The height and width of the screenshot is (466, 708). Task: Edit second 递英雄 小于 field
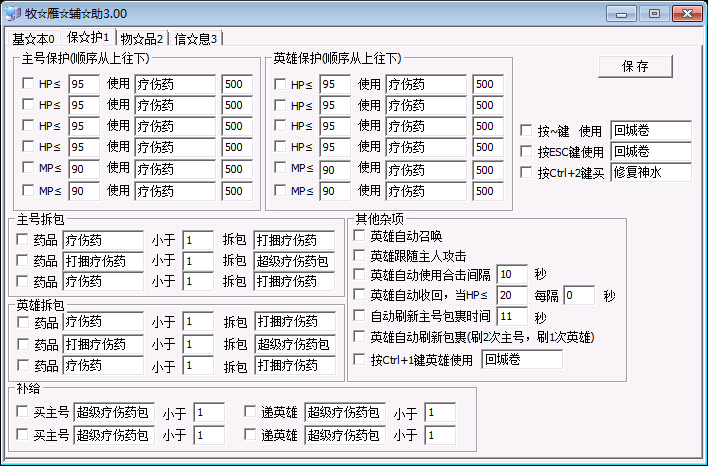pos(440,435)
